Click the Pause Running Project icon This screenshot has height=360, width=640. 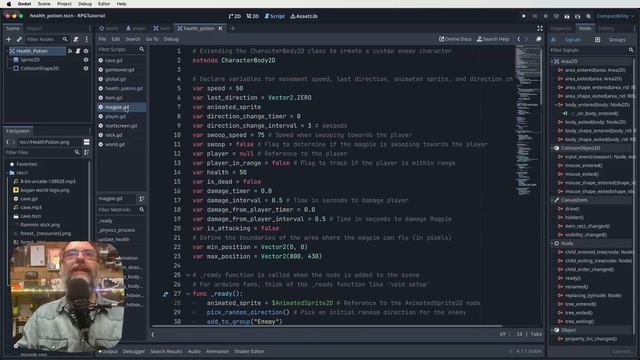pos(535,16)
